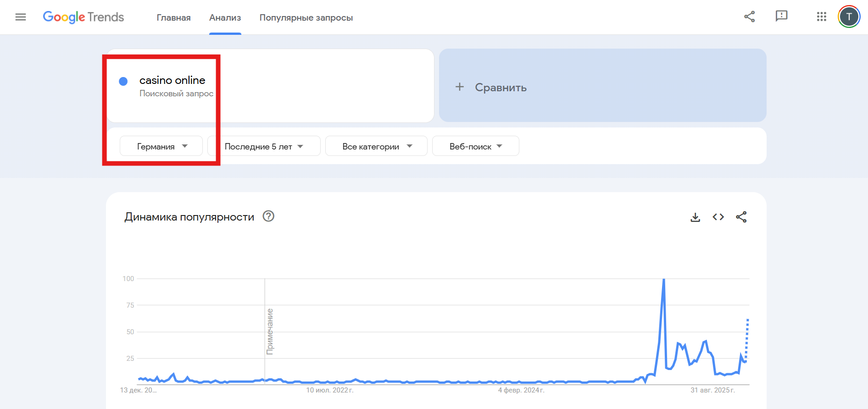Click the blue series color dot for casino online
This screenshot has width=868, height=409.
point(123,81)
